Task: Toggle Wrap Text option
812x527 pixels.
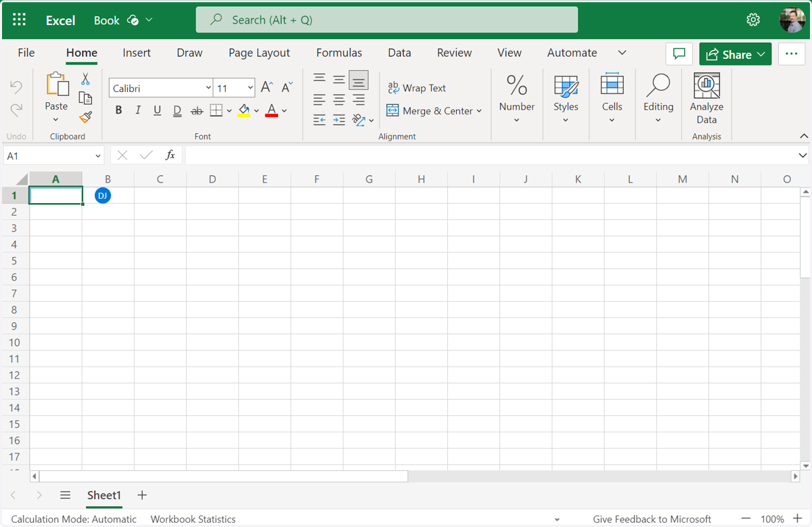Action: tap(417, 88)
